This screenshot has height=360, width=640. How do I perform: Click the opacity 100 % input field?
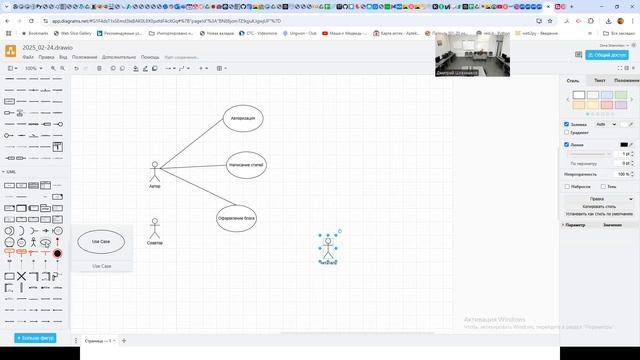pos(622,174)
